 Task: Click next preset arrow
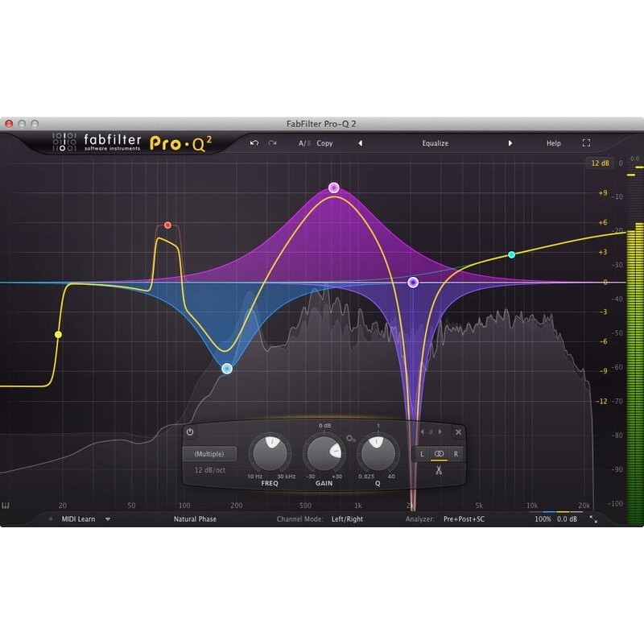click(x=510, y=142)
